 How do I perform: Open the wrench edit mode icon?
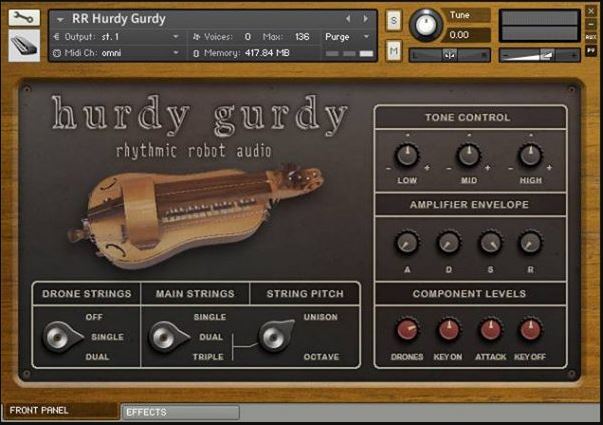point(24,18)
